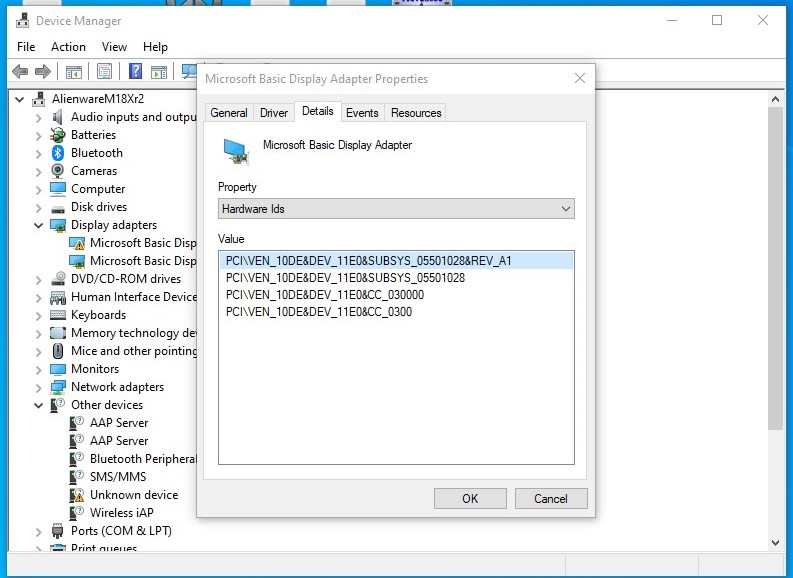The width and height of the screenshot is (793, 578).
Task: Select the Audio inputs and outputs icon
Action: pos(58,117)
